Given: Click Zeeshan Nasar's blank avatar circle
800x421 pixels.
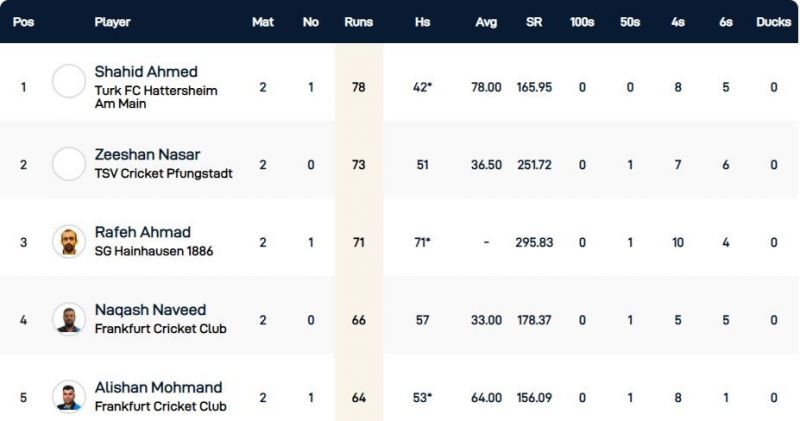Looking at the screenshot, I should (69, 164).
